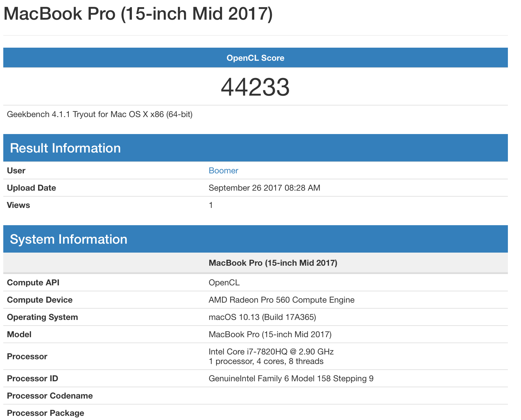Select the Processor ID label
Screen dimensions: 521x420
32,379
